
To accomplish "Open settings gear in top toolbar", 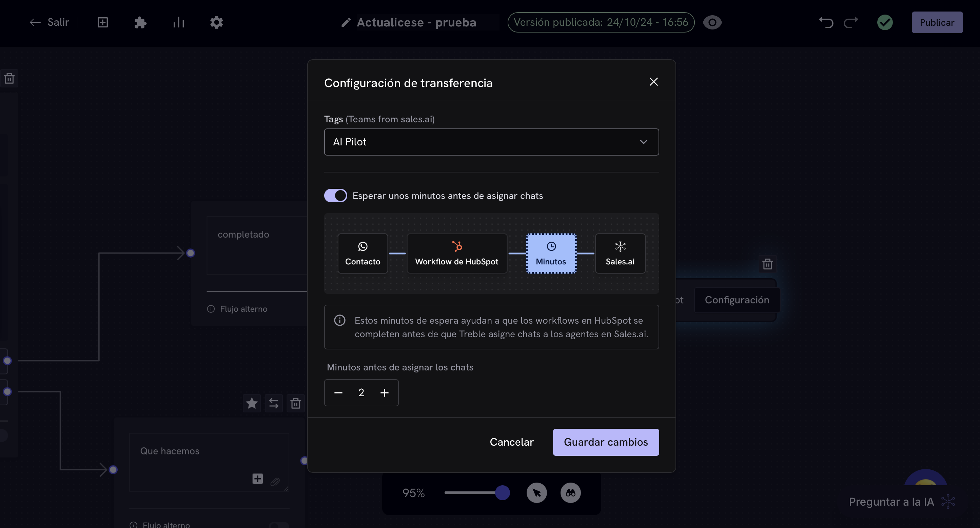I will 216,22.
